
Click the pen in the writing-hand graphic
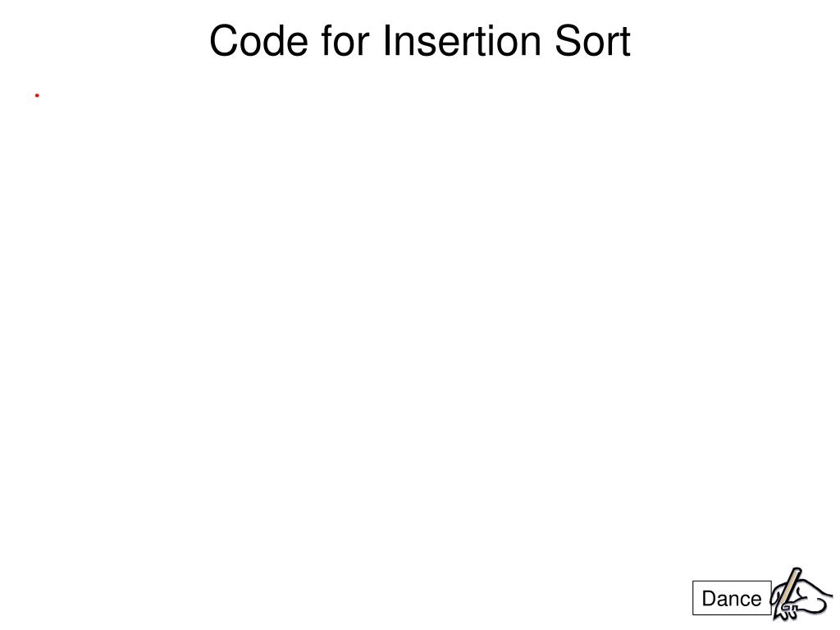pos(791,587)
